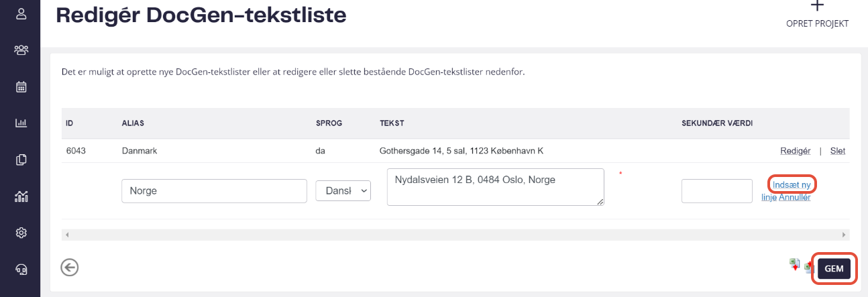The image size is (868, 297).
Task: Click the horizontal scrollbar right arrow
Action: click(x=844, y=235)
